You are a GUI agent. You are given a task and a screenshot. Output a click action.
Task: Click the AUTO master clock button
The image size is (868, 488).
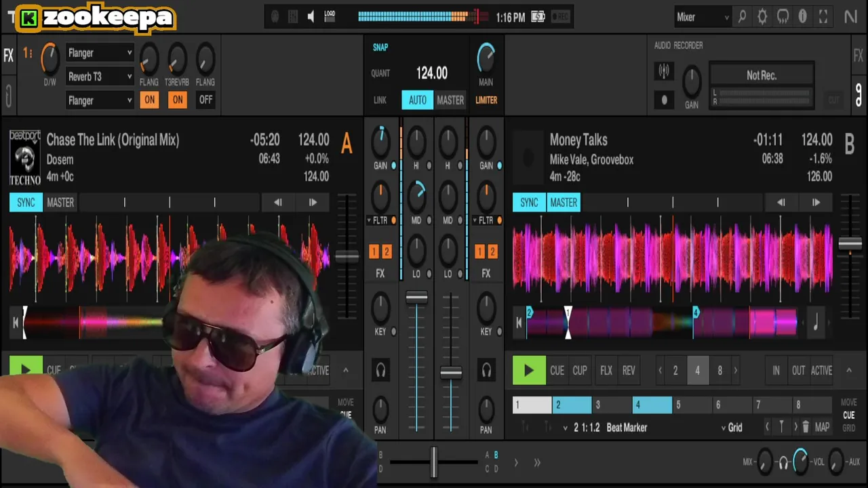(417, 100)
